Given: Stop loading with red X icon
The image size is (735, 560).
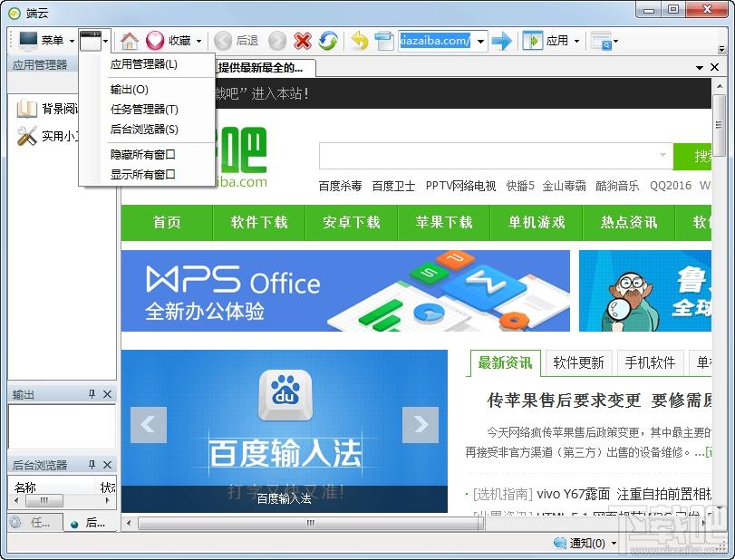Looking at the screenshot, I should [x=303, y=42].
